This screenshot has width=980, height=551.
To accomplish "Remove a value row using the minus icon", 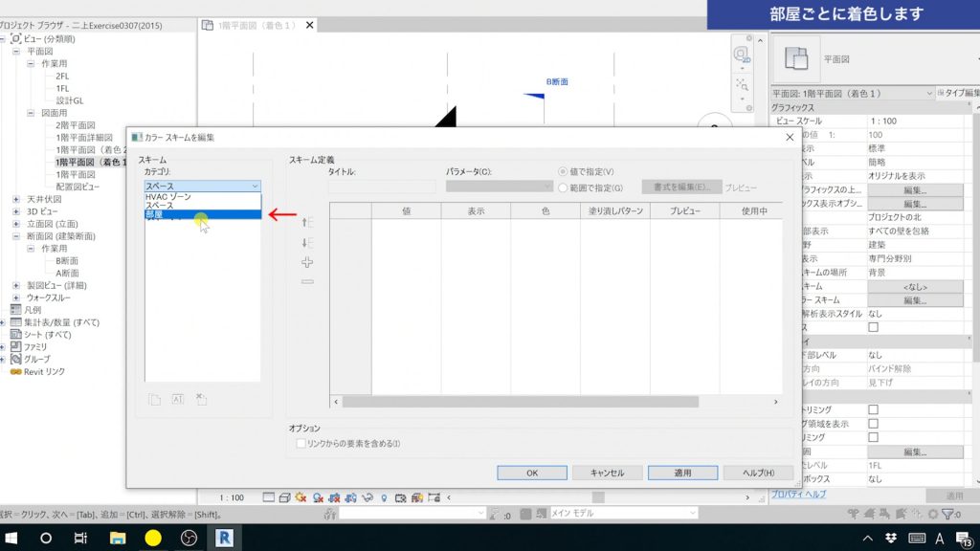I will point(306,281).
